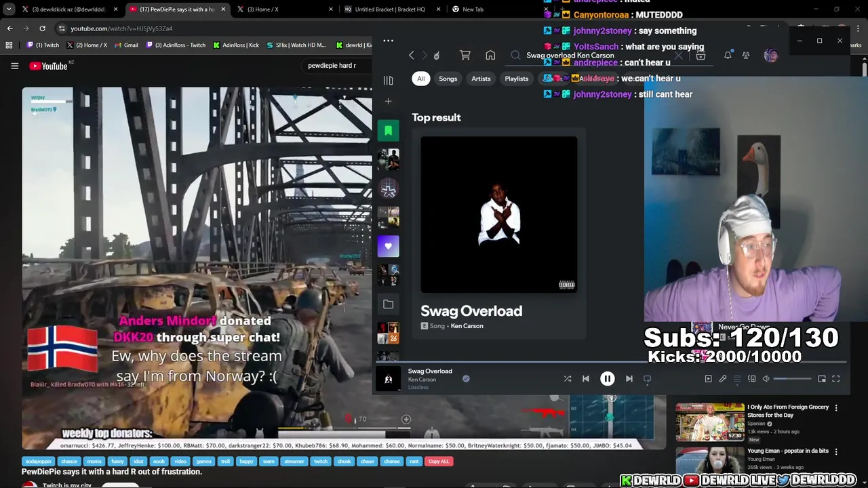Open the play queue

[x=737, y=379]
